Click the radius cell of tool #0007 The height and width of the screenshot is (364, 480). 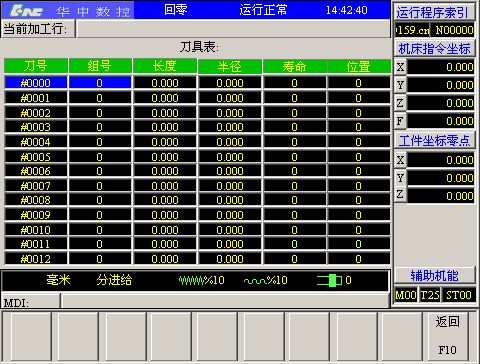[230, 186]
